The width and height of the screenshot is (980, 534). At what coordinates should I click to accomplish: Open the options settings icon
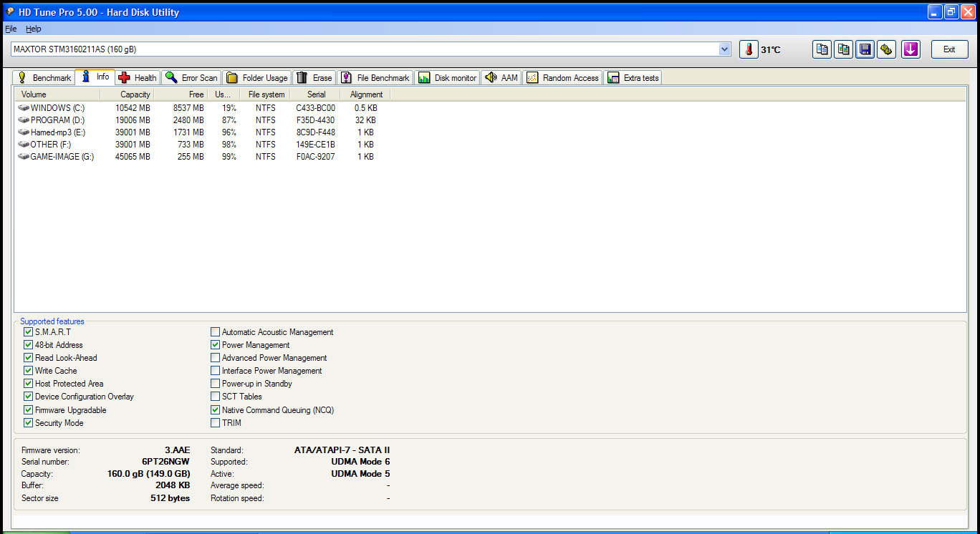tap(887, 49)
